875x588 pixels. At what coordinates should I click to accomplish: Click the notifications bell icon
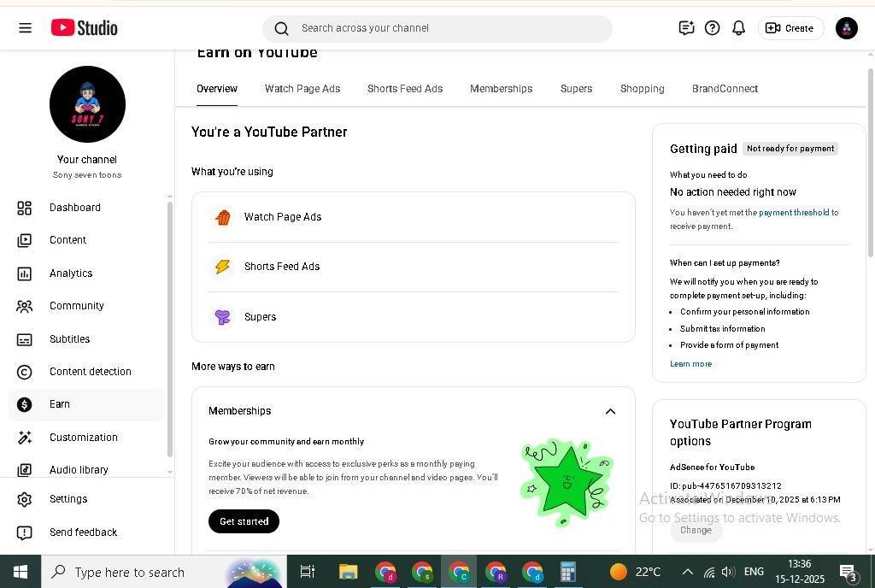tap(738, 28)
